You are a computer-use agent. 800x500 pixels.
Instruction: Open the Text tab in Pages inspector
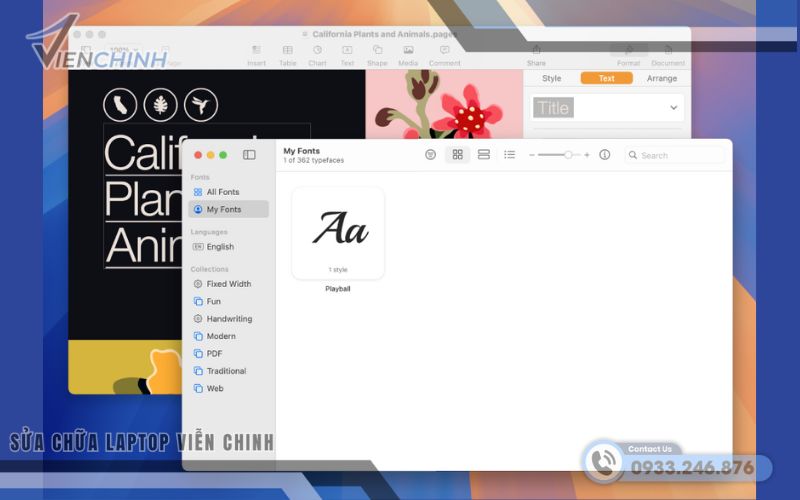[607, 78]
